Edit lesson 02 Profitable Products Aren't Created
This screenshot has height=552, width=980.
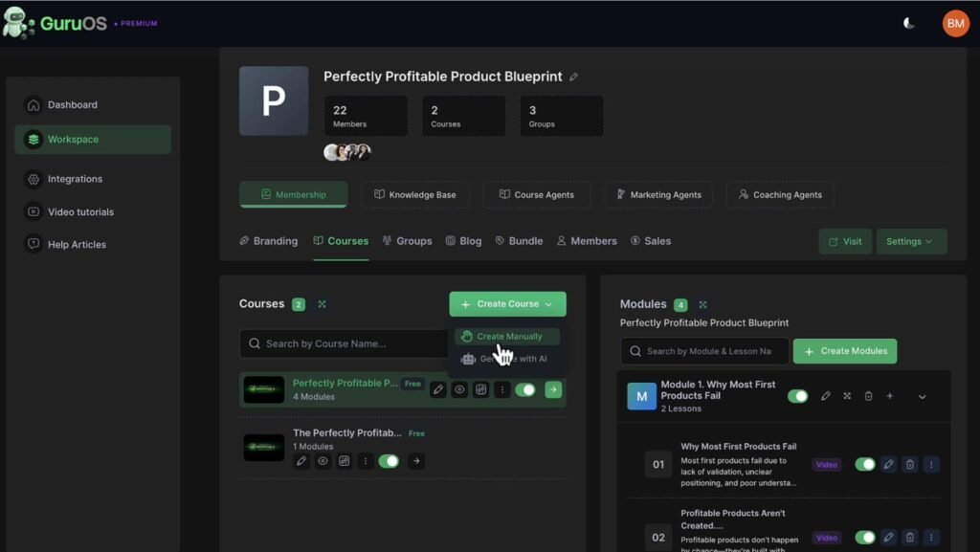click(x=888, y=537)
